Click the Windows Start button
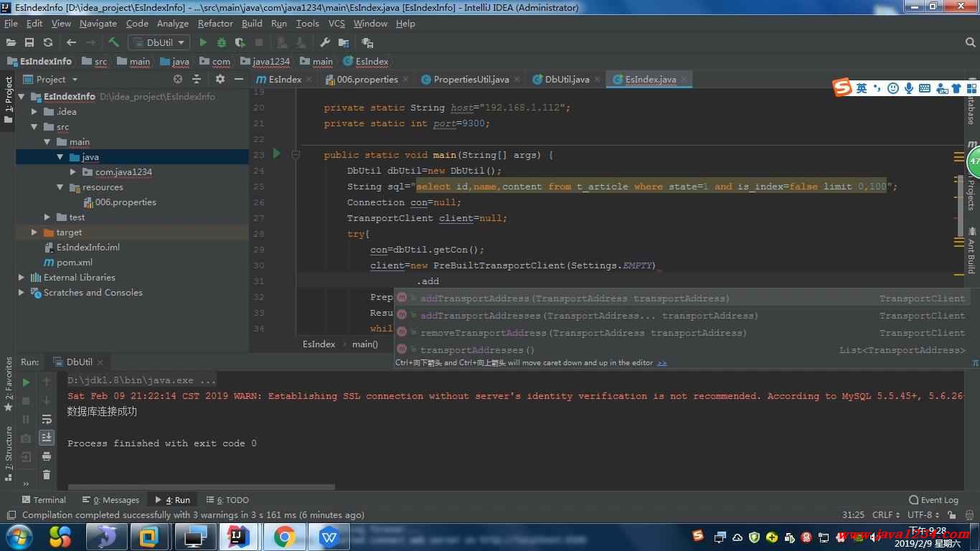Image resolution: width=980 pixels, height=551 pixels. pyautogui.click(x=19, y=537)
